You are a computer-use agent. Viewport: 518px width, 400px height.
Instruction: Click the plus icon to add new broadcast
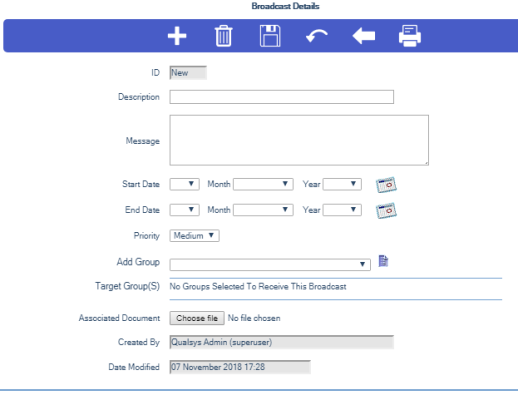177,36
